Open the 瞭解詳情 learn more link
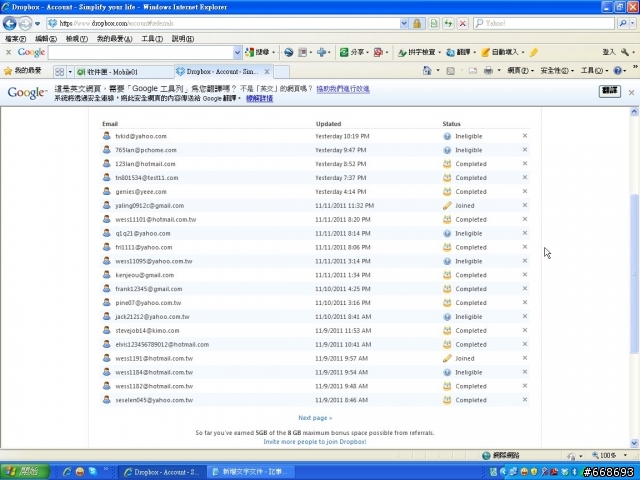Viewport: 640px width, 480px height. 260,98
